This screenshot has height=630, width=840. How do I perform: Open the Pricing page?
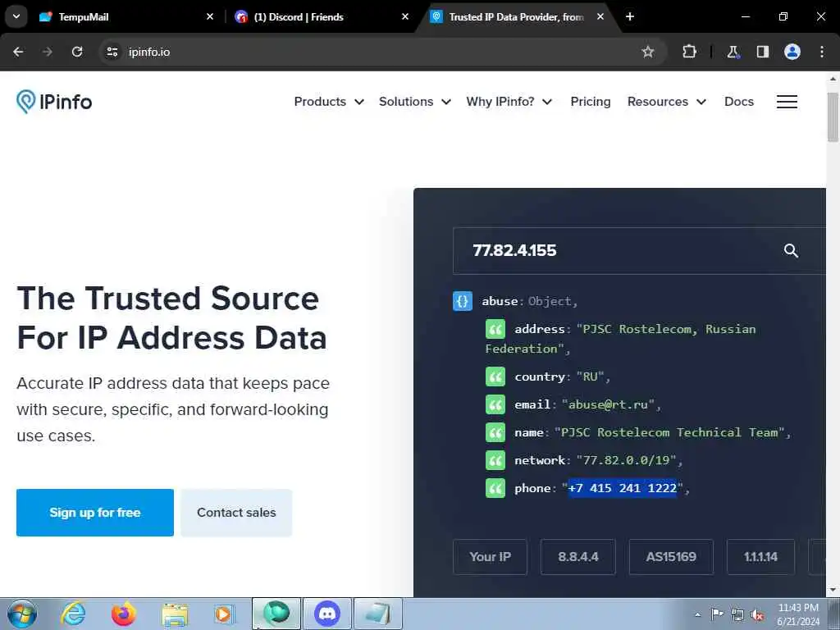pyautogui.click(x=591, y=101)
